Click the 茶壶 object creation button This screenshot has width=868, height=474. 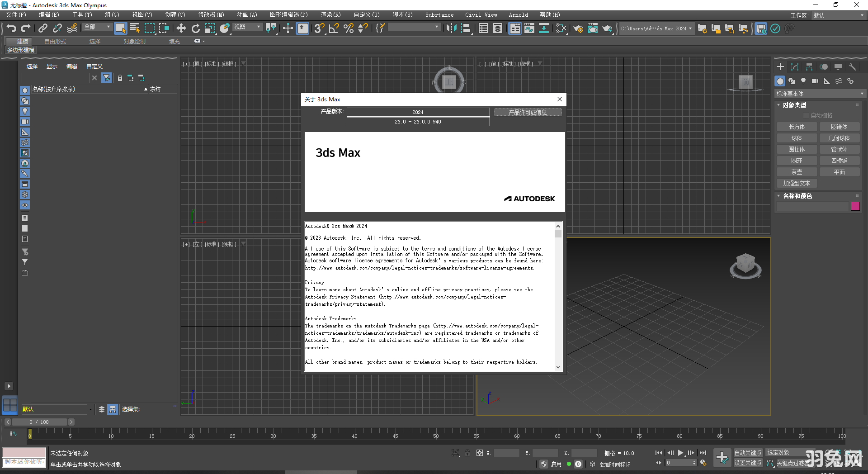797,172
